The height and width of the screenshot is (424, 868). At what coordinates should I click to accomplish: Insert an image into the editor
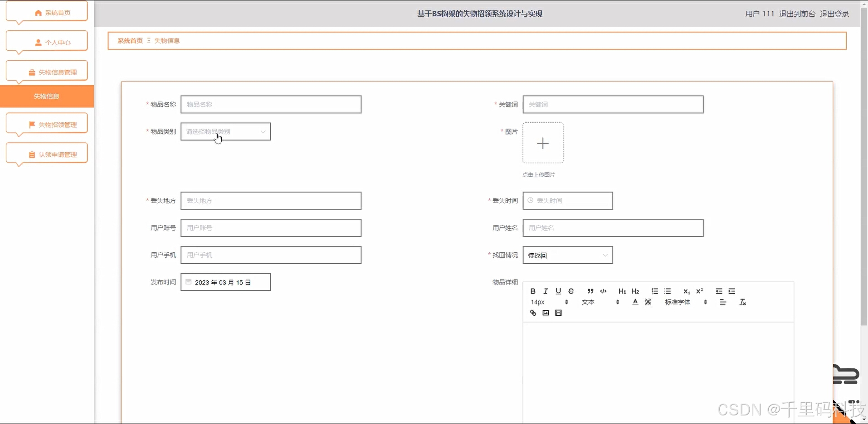coord(546,313)
